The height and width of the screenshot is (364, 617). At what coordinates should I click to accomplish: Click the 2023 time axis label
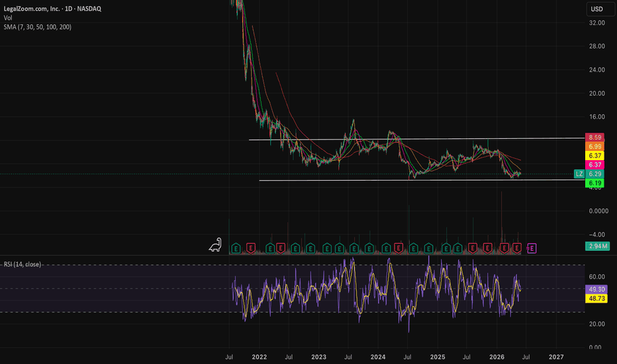(318, 357)
